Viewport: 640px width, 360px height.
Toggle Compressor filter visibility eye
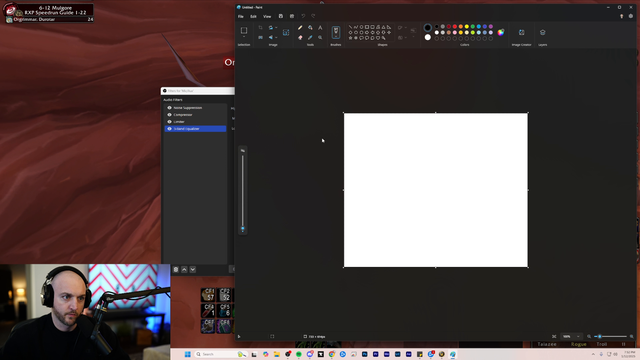click(169, 115)
